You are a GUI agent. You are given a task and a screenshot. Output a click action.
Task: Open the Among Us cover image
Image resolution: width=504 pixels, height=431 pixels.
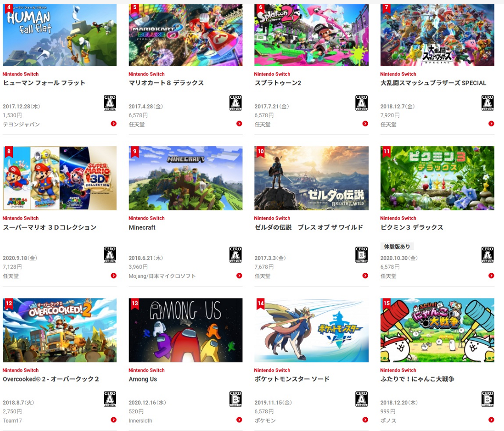pos(185,330)
